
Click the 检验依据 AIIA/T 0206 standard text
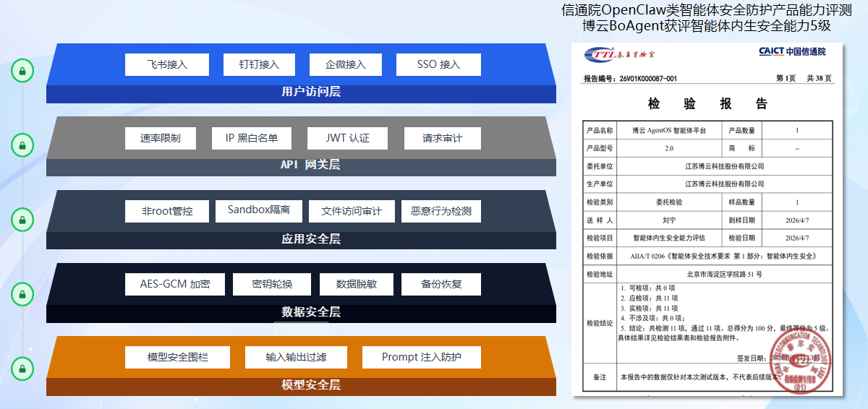coord(723,256)
